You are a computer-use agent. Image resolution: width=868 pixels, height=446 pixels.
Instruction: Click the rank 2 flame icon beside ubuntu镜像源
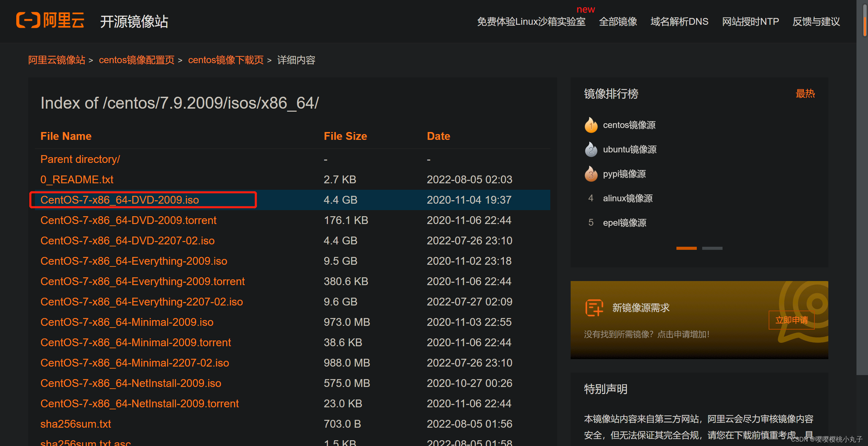tap(591, 149)
